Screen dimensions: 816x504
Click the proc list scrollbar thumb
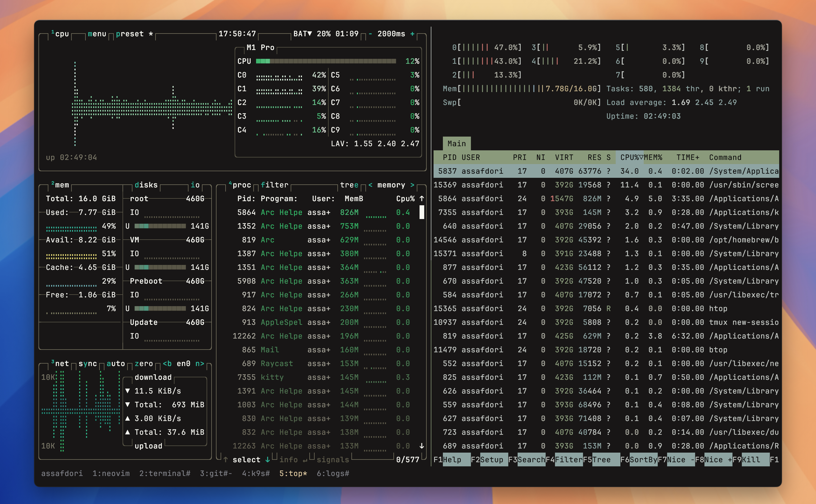pos(422,212)
